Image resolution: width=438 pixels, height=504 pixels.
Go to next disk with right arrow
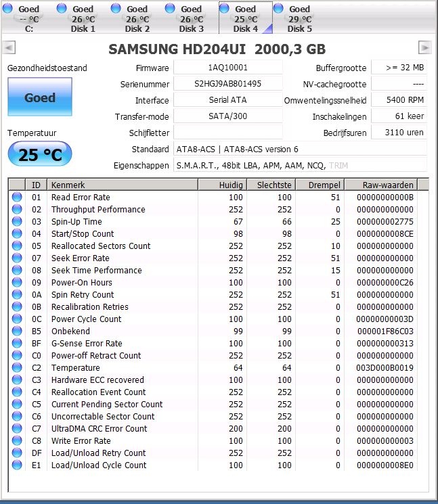425,47
